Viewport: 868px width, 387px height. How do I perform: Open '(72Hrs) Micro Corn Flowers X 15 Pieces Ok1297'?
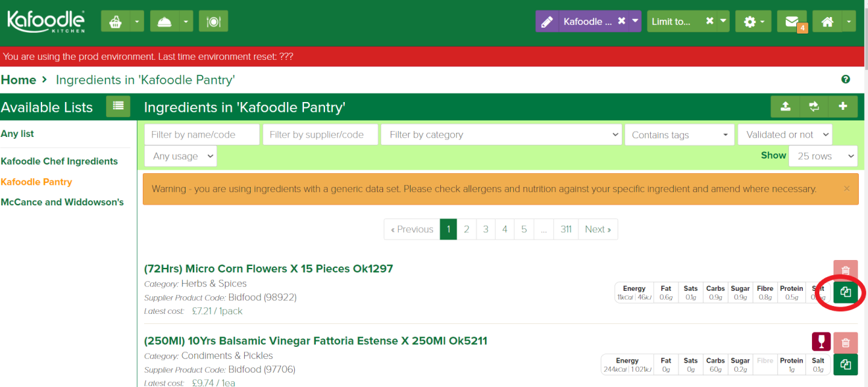coord(268,269)
